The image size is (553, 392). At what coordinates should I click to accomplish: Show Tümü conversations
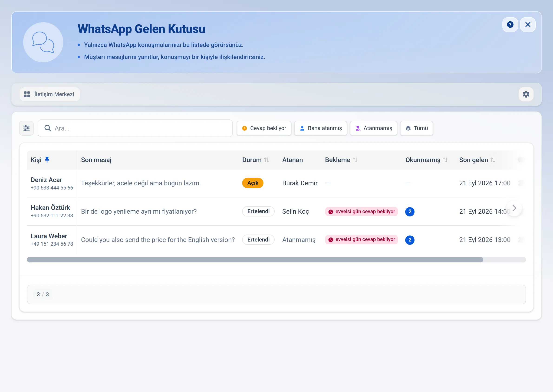click(417, 128)
